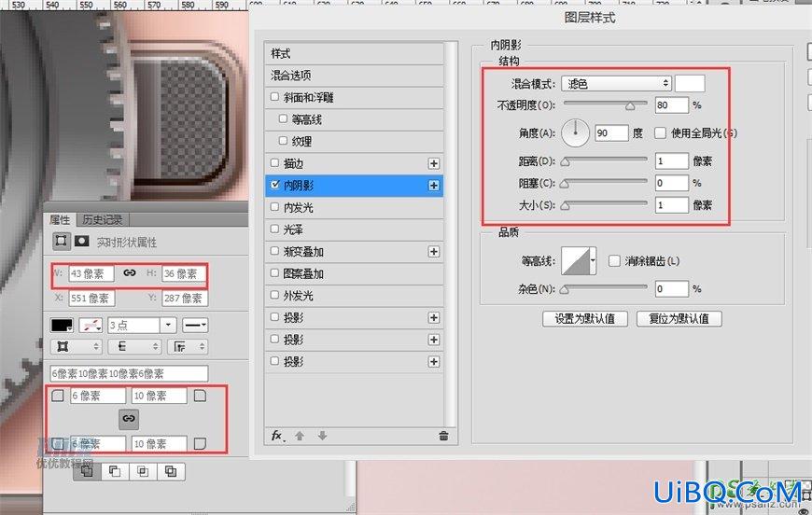The width and height of the screenshot is (812, 515).
Task: Open the stroke alignment dropdown
Action: [75, 346]
